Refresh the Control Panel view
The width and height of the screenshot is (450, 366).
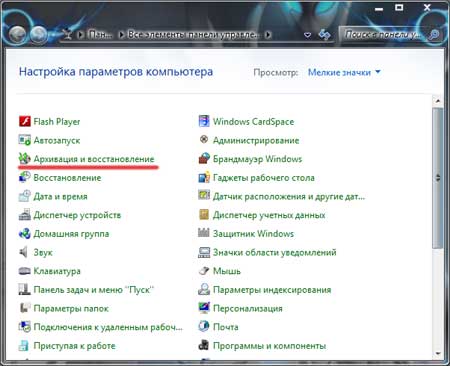pos(325,35)
